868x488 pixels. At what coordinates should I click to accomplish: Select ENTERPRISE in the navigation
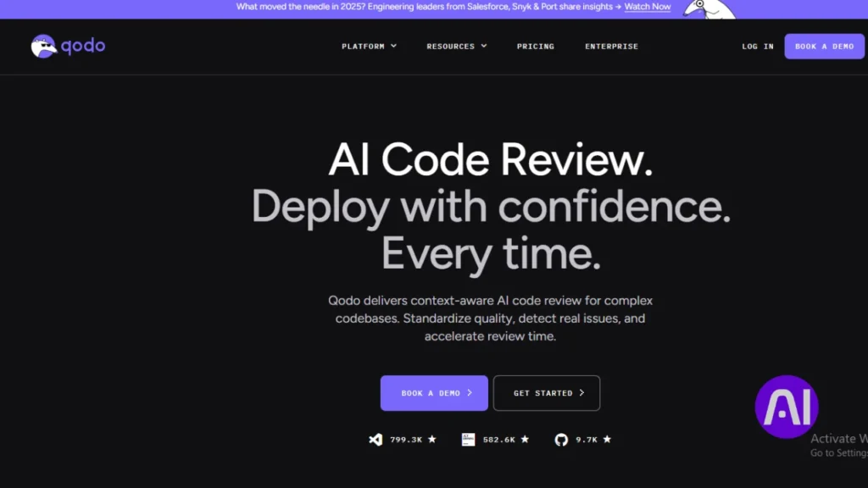pos(611,47)
